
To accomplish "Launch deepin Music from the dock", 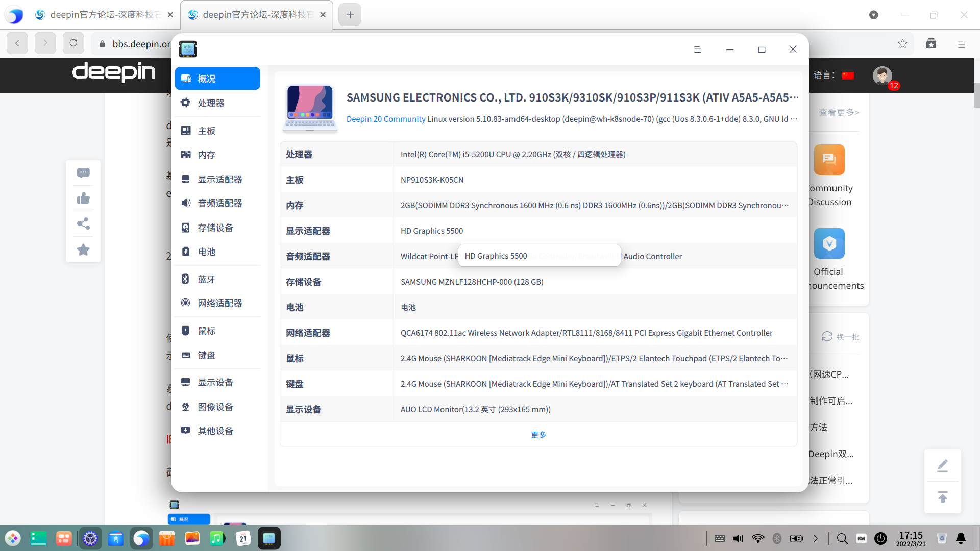I will pos(217,538).
